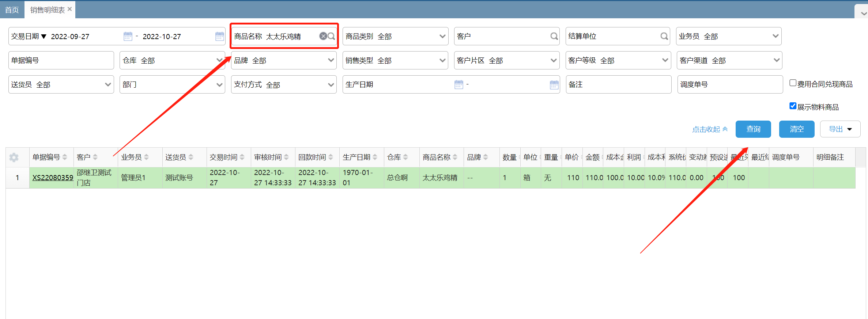Click the 查询 button
868x319 pixels.
click(753, 129)
